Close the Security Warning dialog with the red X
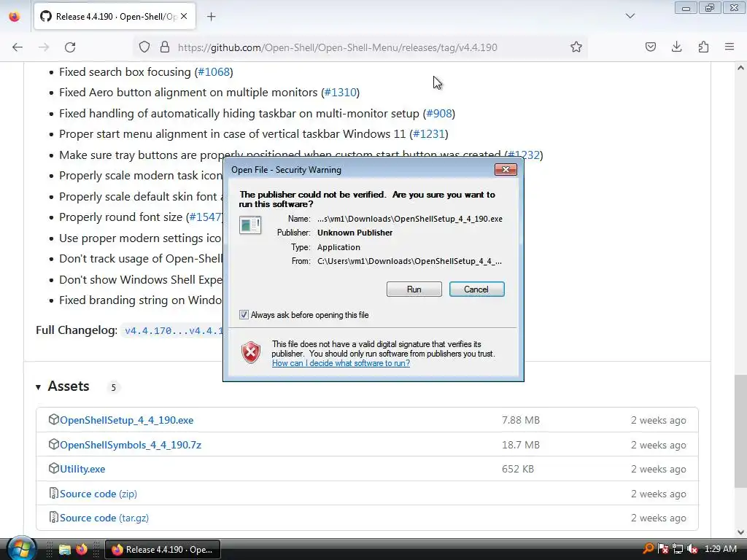Image resolution: width=747 pixels, height=560 pixels. tap(506, 169)
